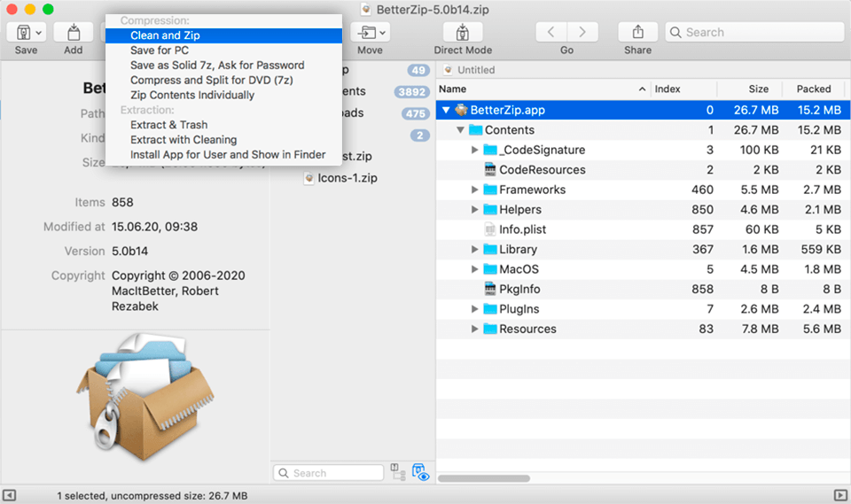
Task: Toggle the archive preview eye icon
Action: [x=420, y=473]
